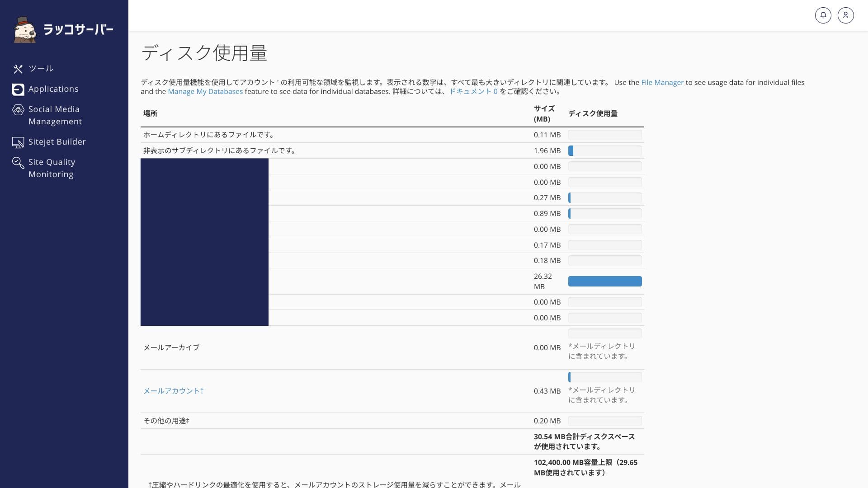
Task: Open the notifications bell icon
Action: [823, 15]
